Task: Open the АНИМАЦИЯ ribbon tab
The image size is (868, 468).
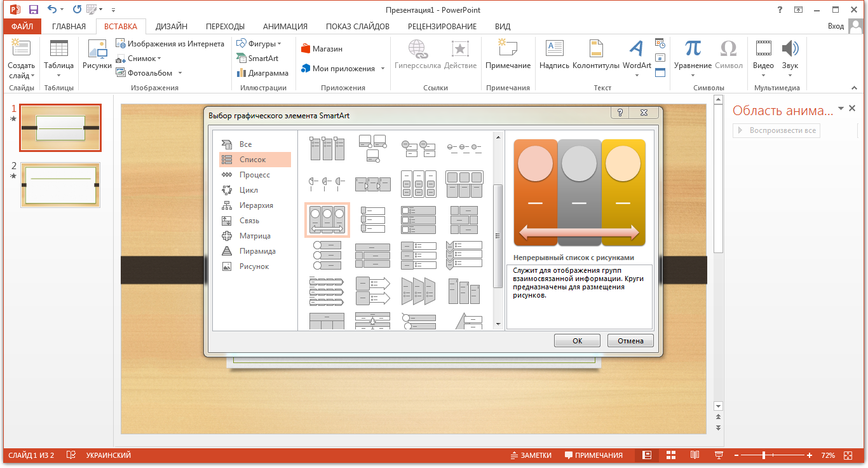Action: [285, 27]
